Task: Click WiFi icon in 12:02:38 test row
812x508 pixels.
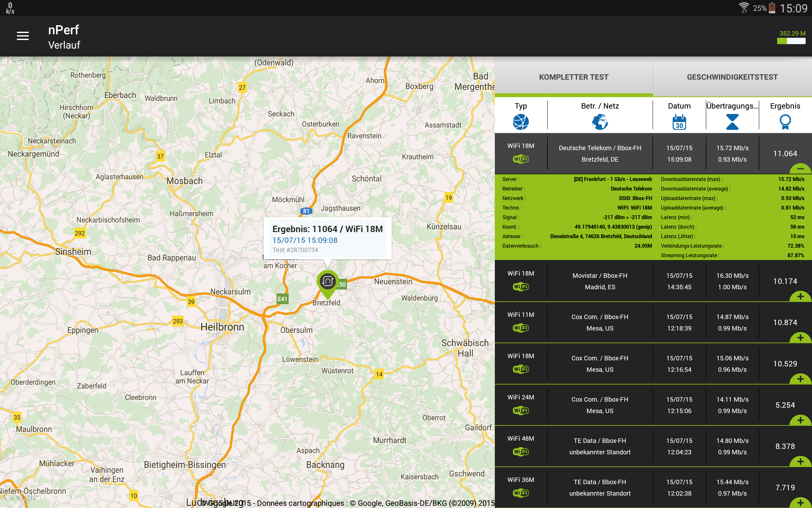Action: pyautogui.click(x=521, y=493)
